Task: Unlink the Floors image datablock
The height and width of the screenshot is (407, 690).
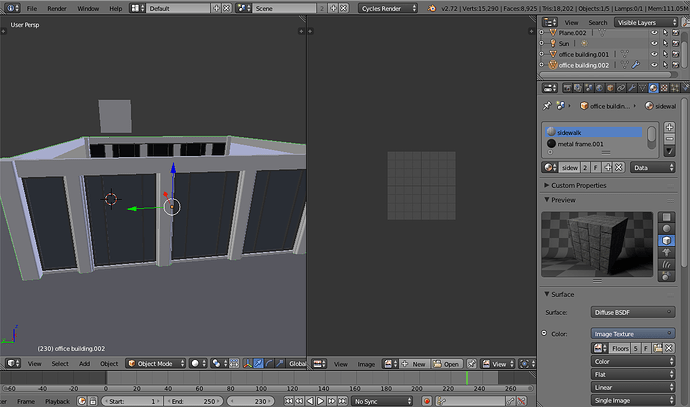Action: [x=669, y=348]
